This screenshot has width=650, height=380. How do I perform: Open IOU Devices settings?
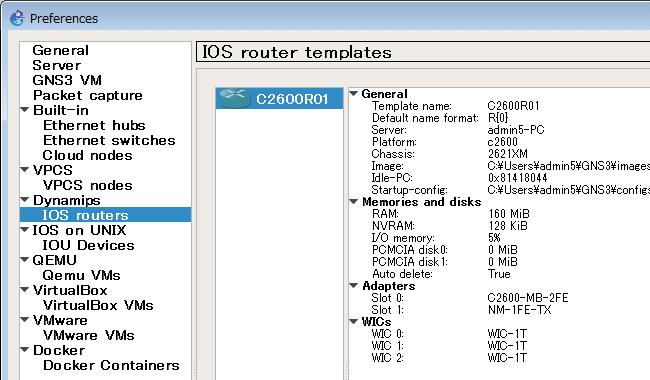pyautogui.click(x=88, y=245)
